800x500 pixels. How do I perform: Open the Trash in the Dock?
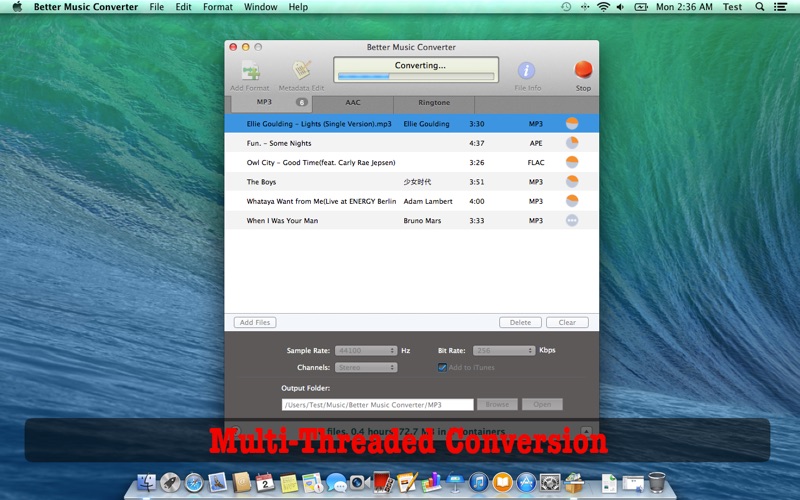(657, 482)
